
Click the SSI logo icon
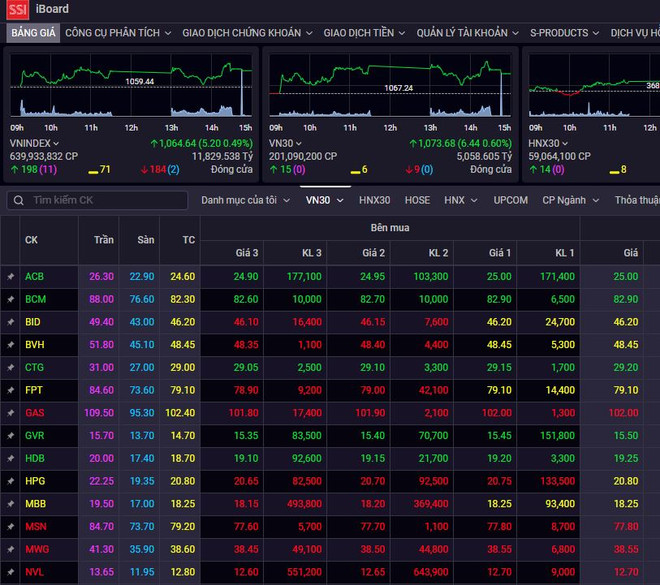pyautogui.click(x=17, y=9)
